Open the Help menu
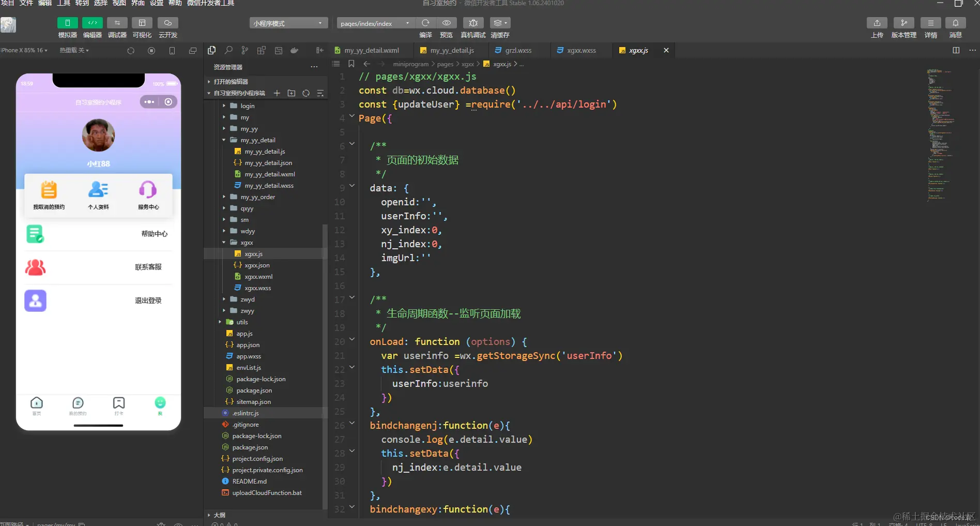Screen dimensions: 980x526 [175, 3]
